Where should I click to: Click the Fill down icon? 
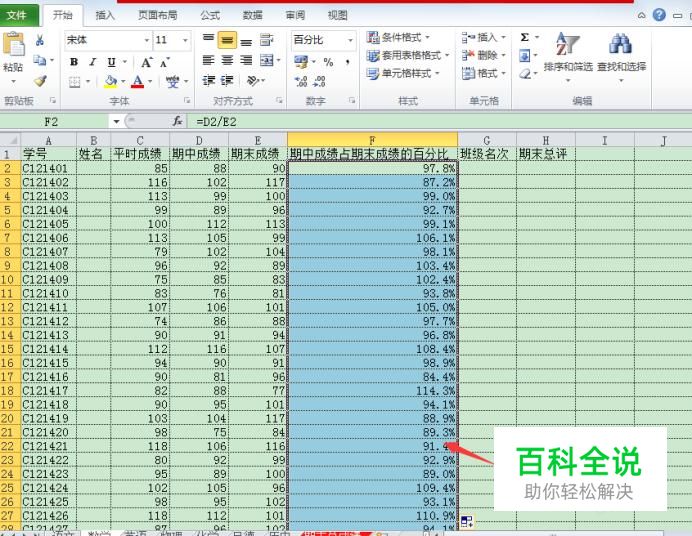coord(525,56)
